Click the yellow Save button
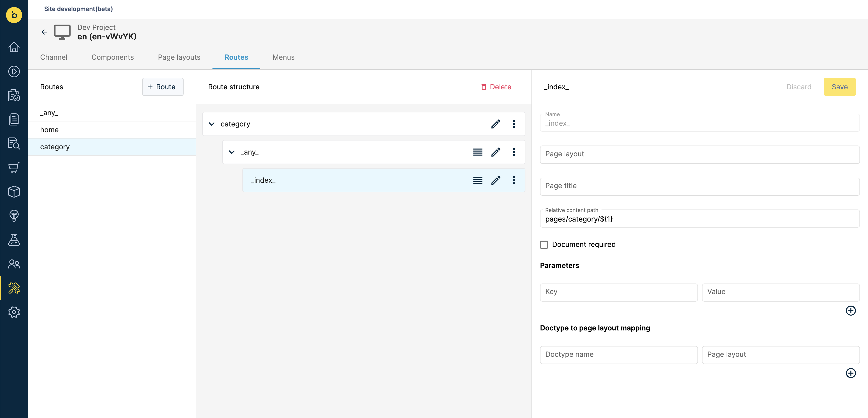 pyautogui.click(x=839, y=87)
